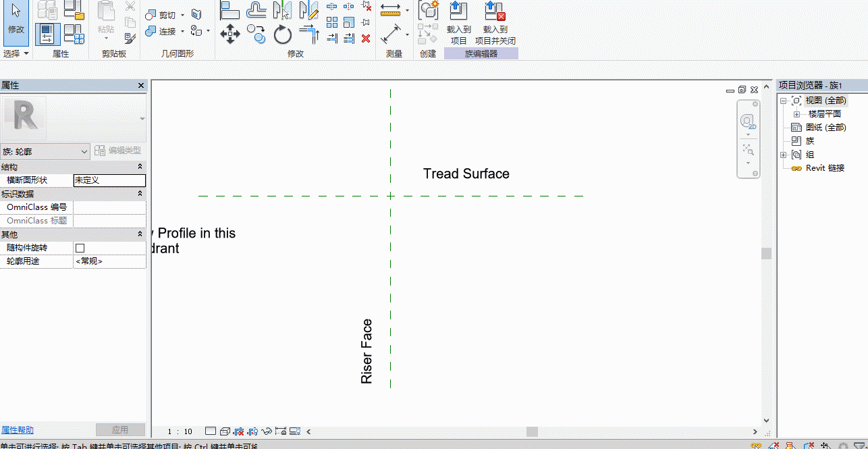
Task: Open the 选择 dropdown
Action: pos(16,53)
